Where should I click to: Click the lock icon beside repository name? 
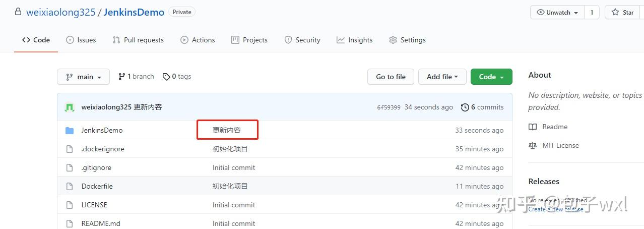[18, 12]
